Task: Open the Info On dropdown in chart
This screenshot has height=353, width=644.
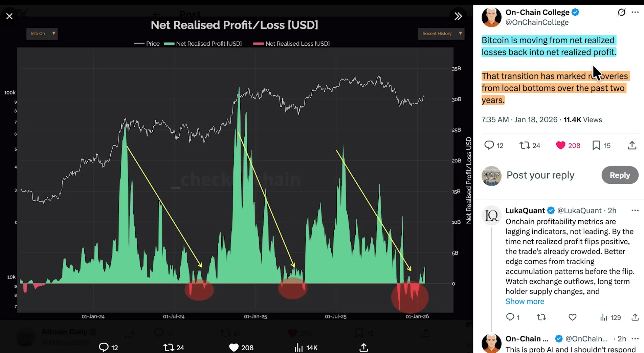Action: pyautogui.click(x=42, y=34)
